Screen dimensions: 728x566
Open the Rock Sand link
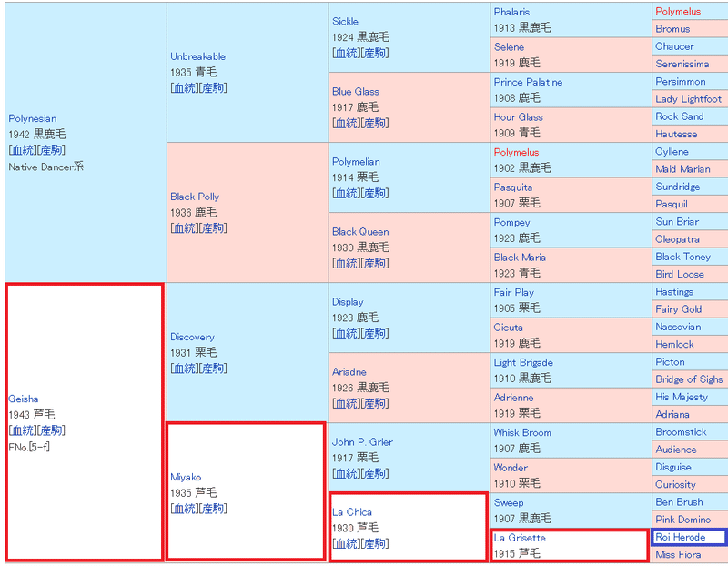pyautogui.click(x=679, y=116)
